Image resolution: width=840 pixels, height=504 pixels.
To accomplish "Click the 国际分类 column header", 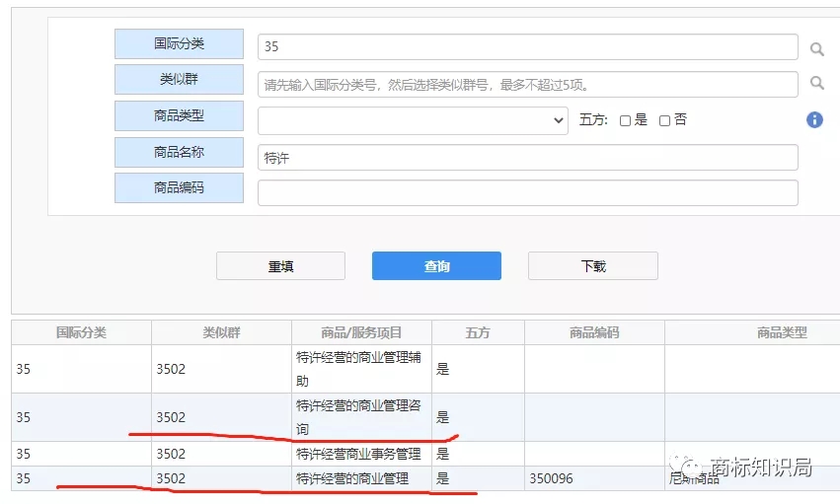I will 81,332.
